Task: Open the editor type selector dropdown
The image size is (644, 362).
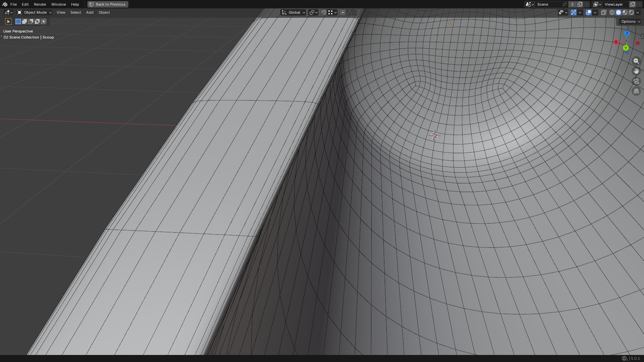Action: [8, 12]
